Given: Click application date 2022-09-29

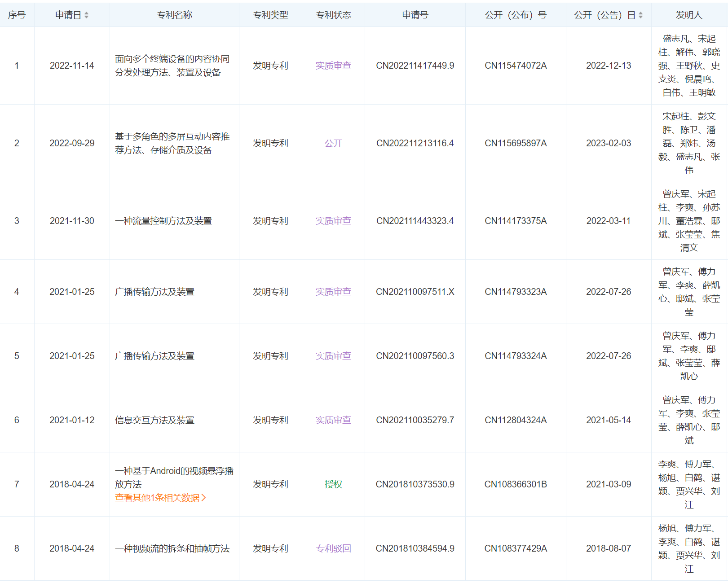Looking at the screenshot, I should click(72, 143).
